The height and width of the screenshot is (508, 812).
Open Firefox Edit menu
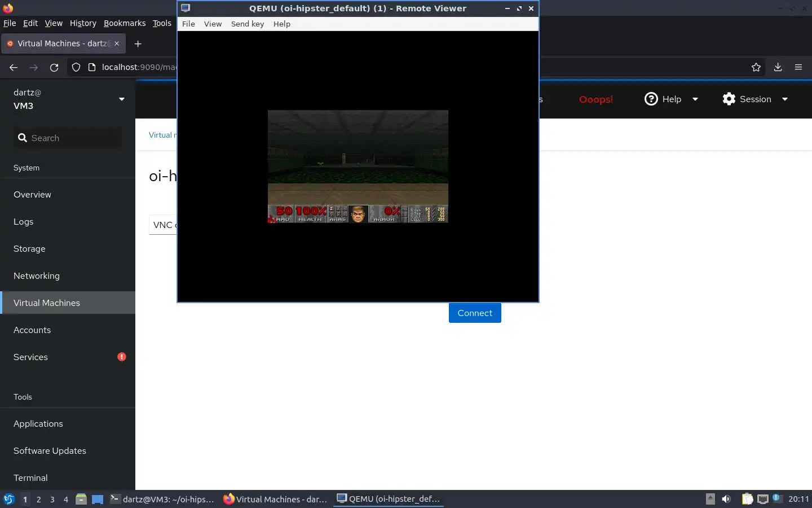(30, 23)
